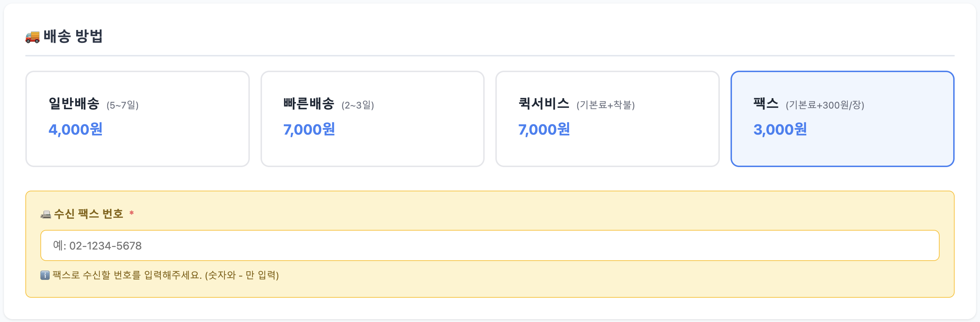980x322 pixels.
Task: Click the 7,000원 price under 퀵서비스
Action: (544, 130)
